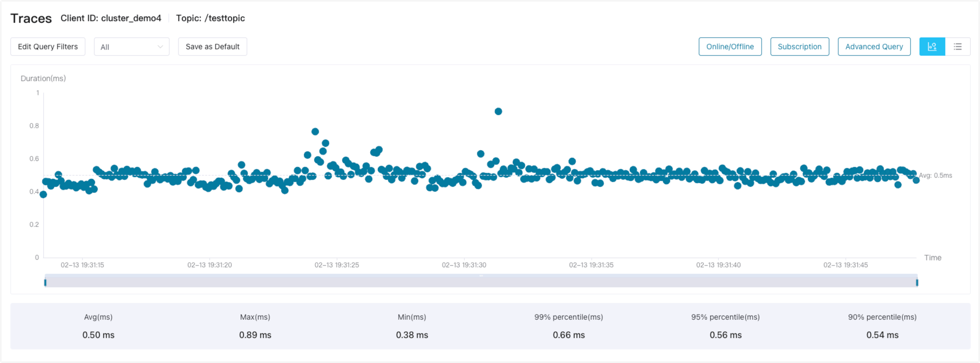Click the Max(ms) 0.89 ms statistic
The height and width of the screenshot is (363, 980).
(255, 335)
